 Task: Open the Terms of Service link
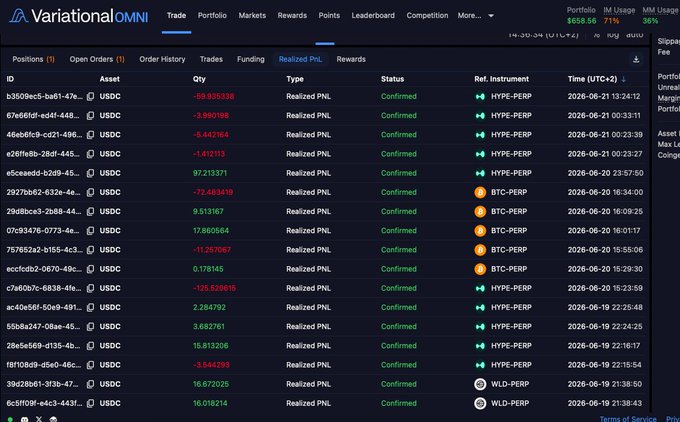tap(628, 419)
